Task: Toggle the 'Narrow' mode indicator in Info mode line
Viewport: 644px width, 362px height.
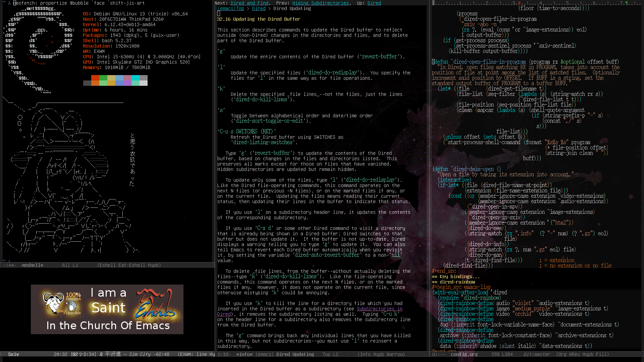Action: point(394,354)
